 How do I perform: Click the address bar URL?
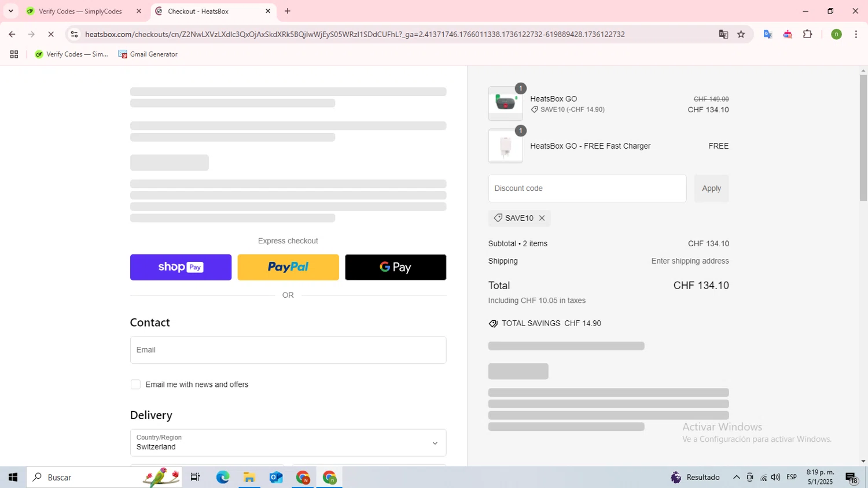click(x=355, y=34)
